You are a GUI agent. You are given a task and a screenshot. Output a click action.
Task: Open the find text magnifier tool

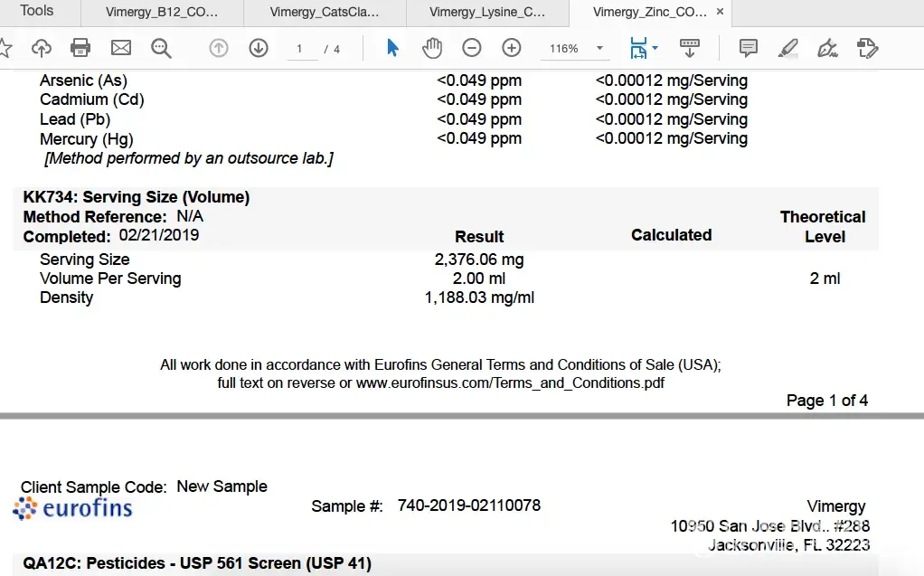click(x=161, y=48)
